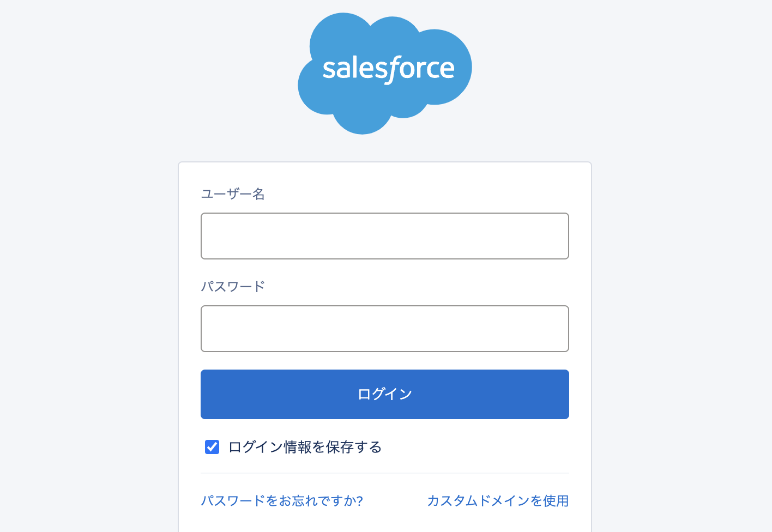Focus the パスワード input field
Viewport: 772px width, 532px height.
click(384, 329)
